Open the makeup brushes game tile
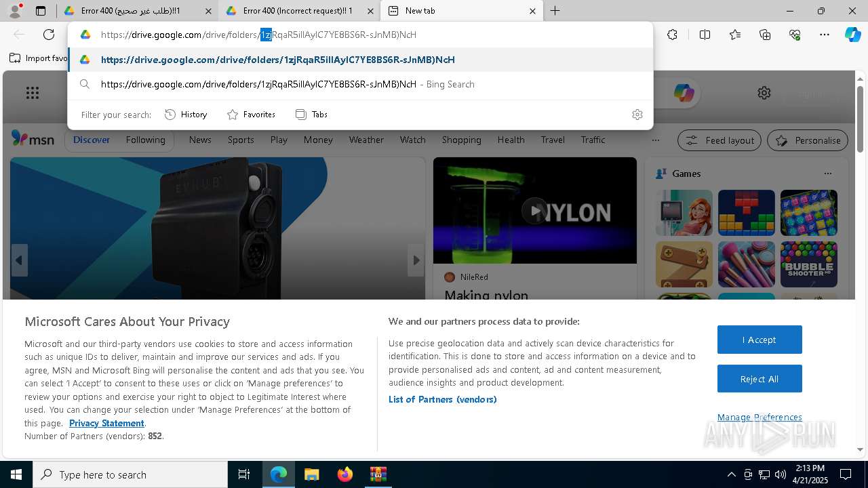This screenshot has width=868, height=488. [x=747, y=264]
